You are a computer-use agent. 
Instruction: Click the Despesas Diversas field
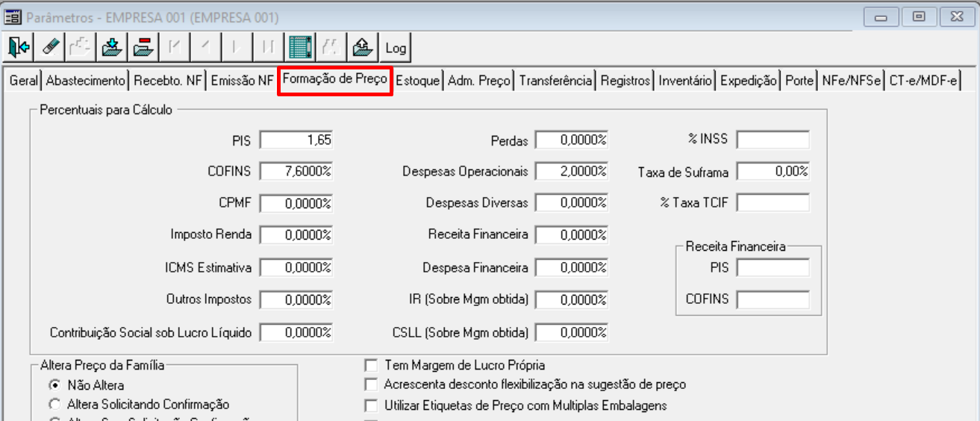(572, 203)
